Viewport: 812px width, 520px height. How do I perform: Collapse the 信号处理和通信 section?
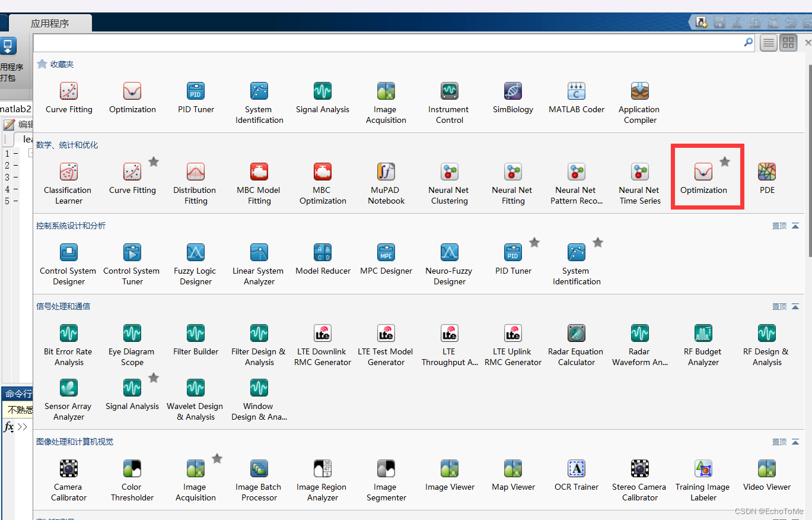click(795, 306)
